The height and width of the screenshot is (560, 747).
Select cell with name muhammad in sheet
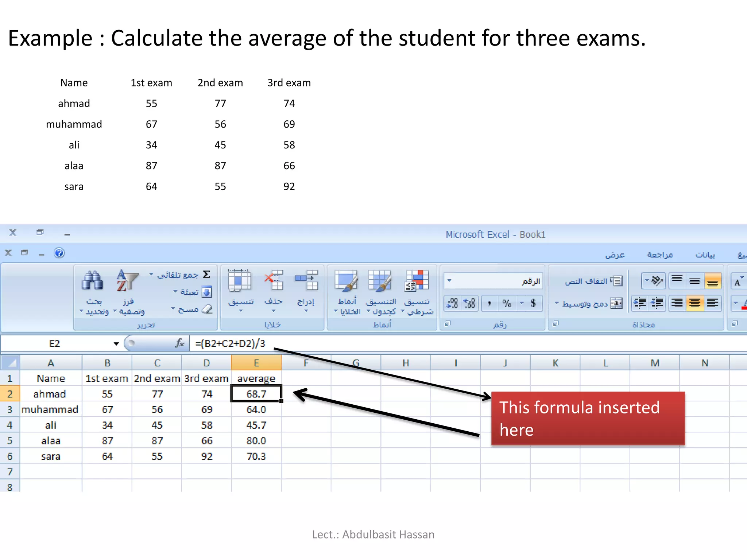[51, 409]
